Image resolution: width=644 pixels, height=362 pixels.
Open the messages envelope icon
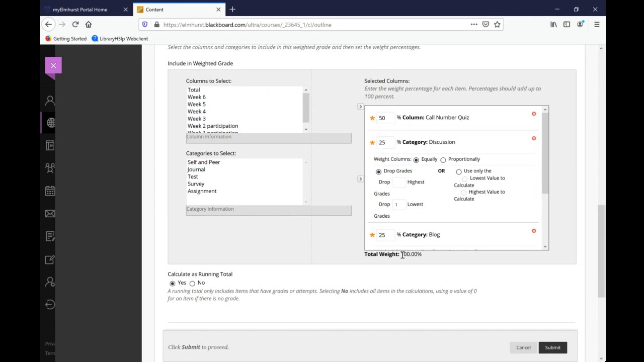click(x=50, y=214)
